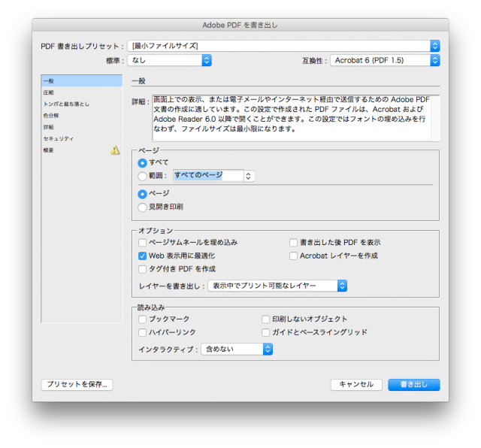Click the 書き出し export button
The height and width of the screenshot is (448, 481).
413,384
